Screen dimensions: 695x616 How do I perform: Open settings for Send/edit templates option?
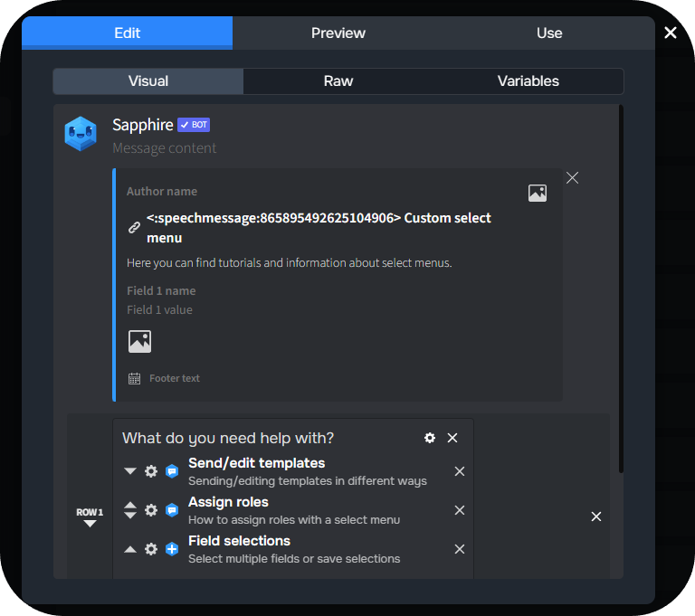point(151,471)
